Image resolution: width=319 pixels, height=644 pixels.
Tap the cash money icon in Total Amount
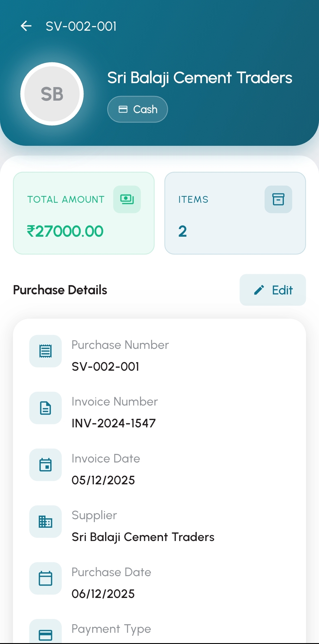[x=127, y=199]
